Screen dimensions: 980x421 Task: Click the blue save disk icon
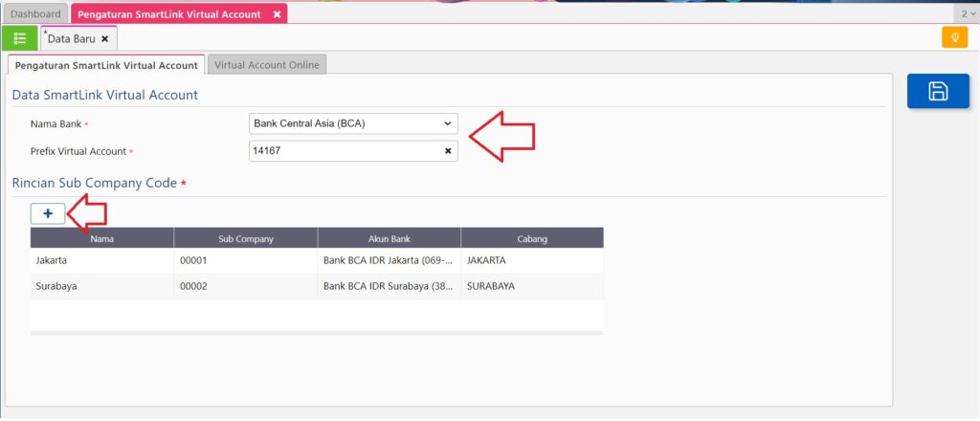point(938,91)
